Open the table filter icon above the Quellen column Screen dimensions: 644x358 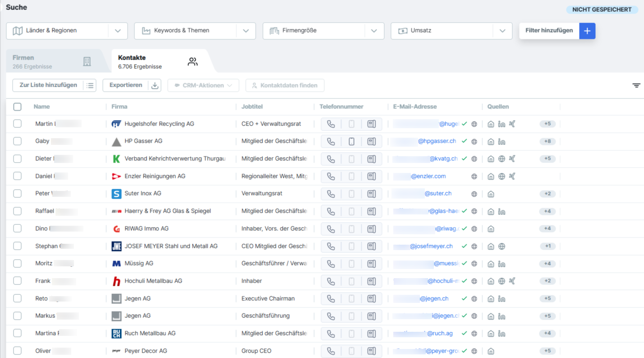pos(636,85)
